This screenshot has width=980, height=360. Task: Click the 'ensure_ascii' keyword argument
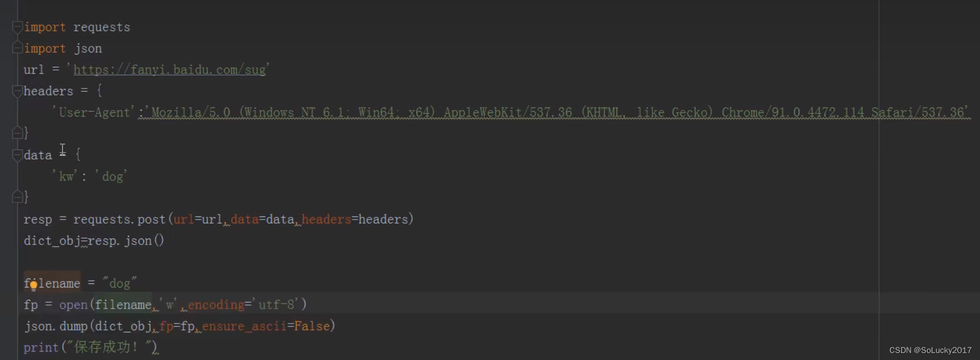(244, 326)
